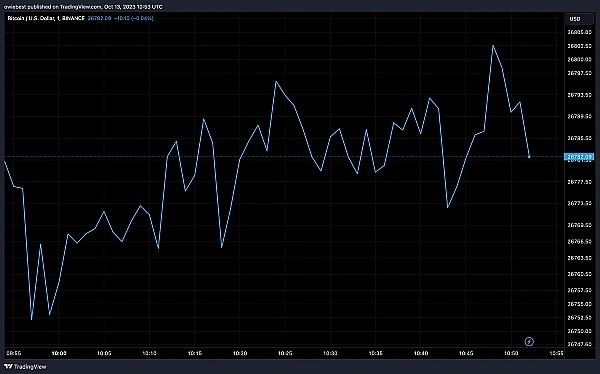
Task: Click the 26755.00 price axis label
Action: coord(579,304)
